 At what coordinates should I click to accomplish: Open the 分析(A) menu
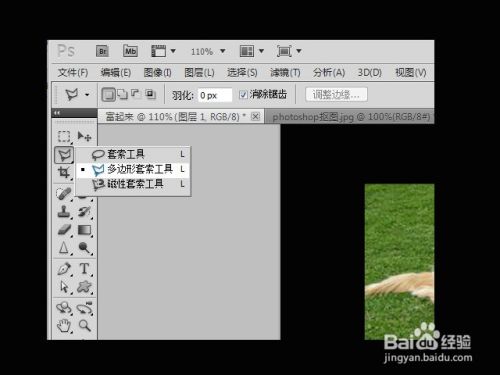tap(329, 72)
